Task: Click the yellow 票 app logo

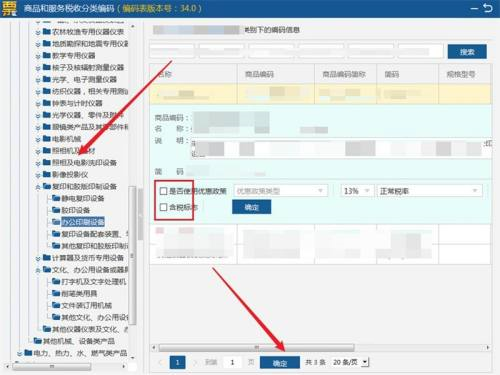Action: tap(9, 8)
